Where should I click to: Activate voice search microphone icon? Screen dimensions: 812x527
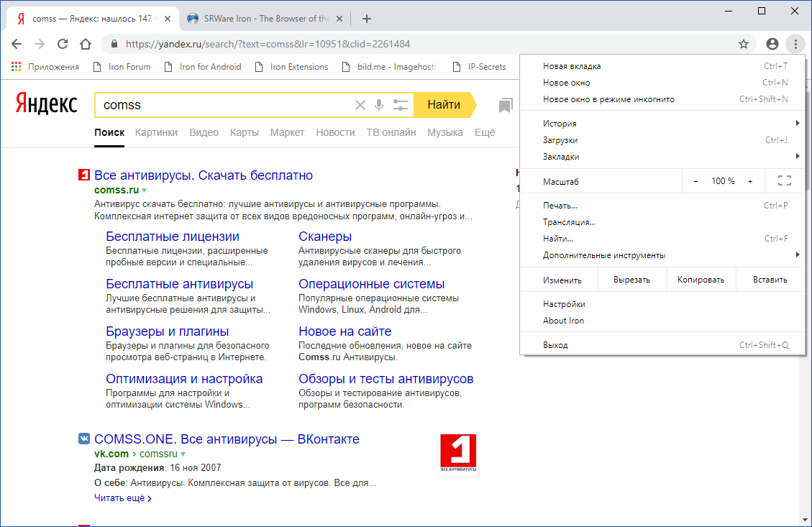(x=379, y=105)
